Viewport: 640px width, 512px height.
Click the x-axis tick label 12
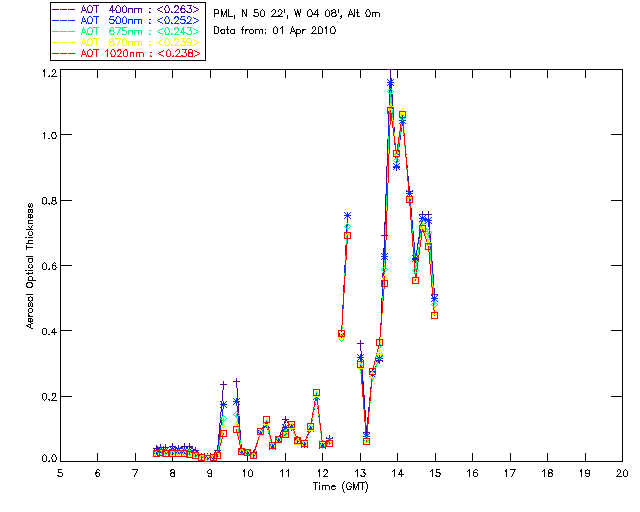coord(322,473)
